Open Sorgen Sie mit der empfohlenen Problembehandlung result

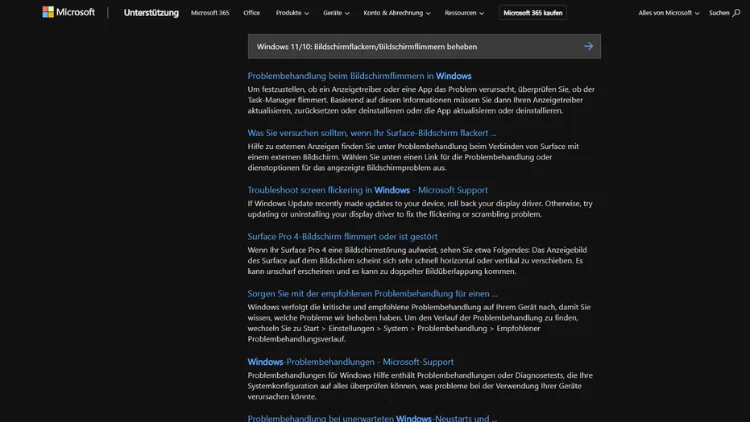coord(372,294)
